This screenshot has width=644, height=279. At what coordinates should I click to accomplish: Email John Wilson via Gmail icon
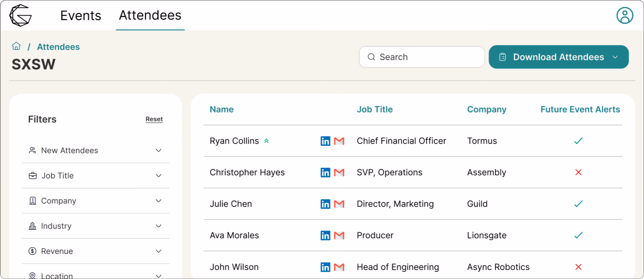pos(339,267)
